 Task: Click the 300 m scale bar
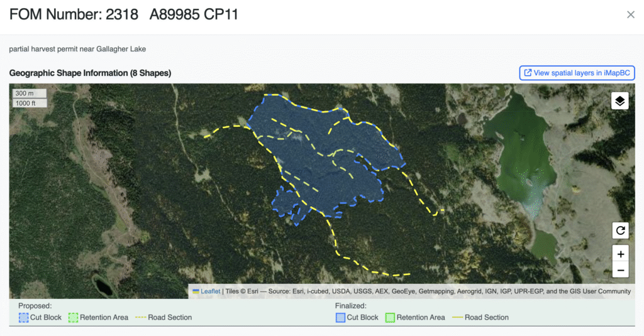(x=25, y=94)
